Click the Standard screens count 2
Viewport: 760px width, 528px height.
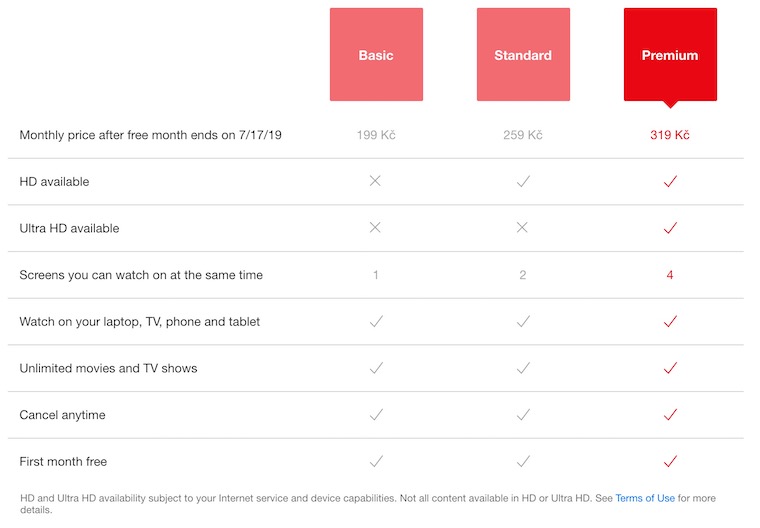tap(523, 275)
